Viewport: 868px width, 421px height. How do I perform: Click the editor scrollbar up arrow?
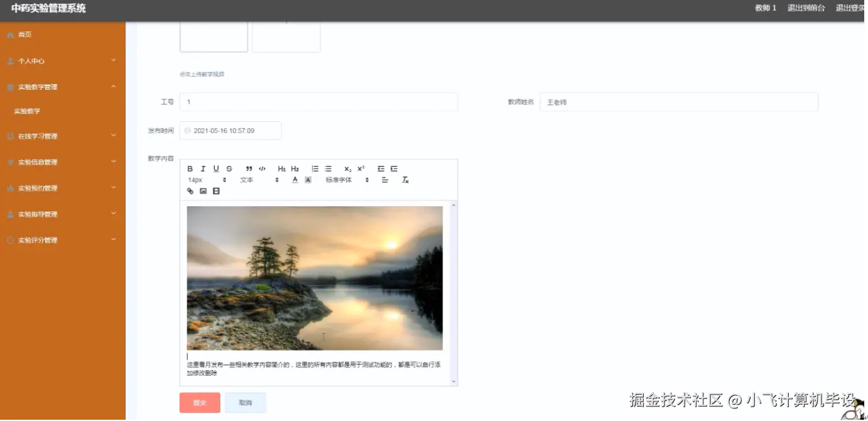coord(453,205)
